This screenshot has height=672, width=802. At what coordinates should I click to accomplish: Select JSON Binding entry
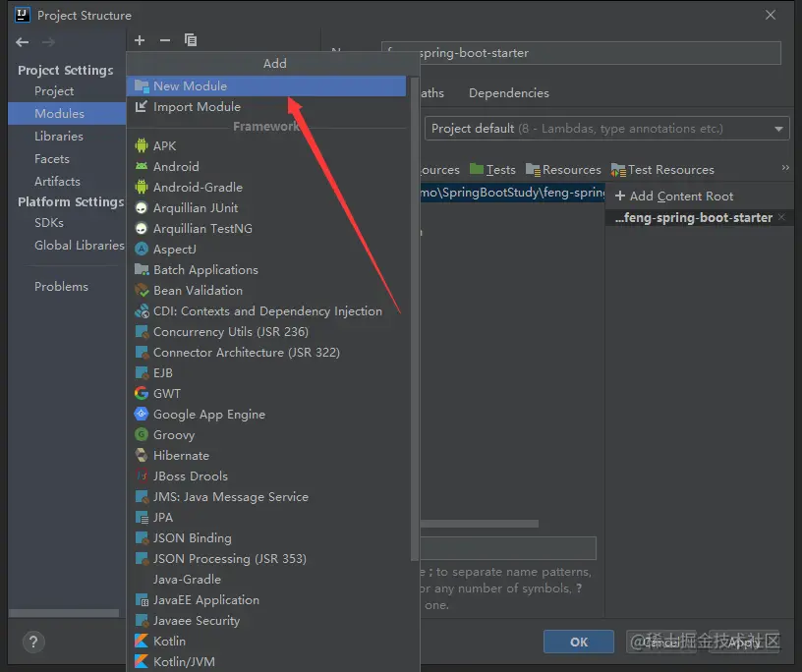266,538
